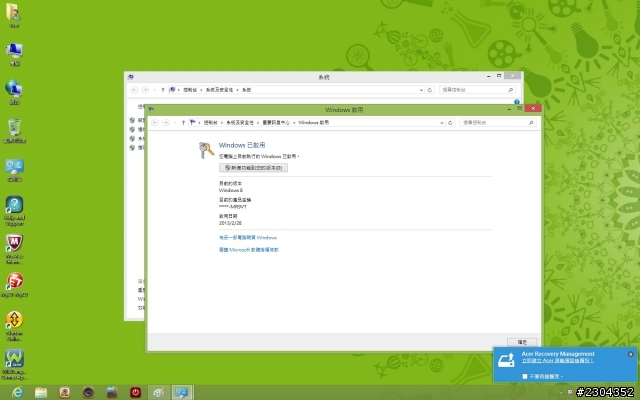Click forward arrow in System window
Image resolution: width=640 pixels, height=400 pixels.
[x=145, y=90]
